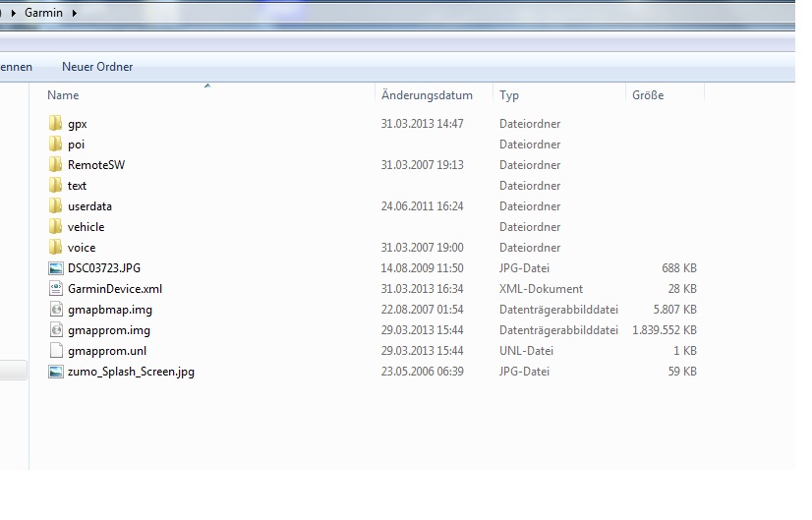Click the size value 5.807 KB
The height and width of the screenshot is (520, 812).
click(x=674, y=310)
